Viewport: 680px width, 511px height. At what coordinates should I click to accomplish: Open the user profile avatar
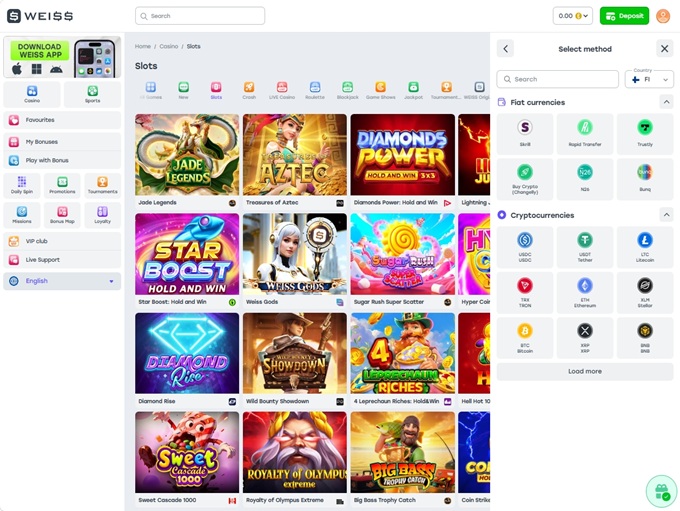663,16
